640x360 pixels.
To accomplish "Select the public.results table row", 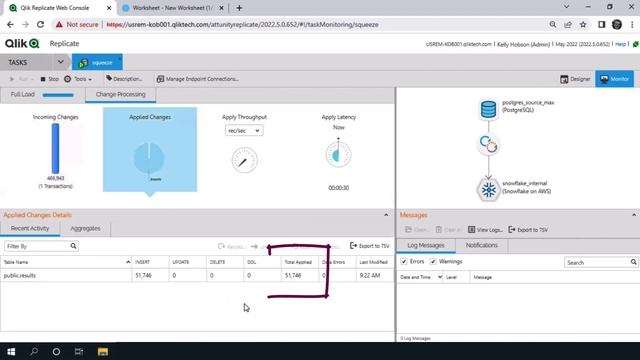I will tap(197, 276).
